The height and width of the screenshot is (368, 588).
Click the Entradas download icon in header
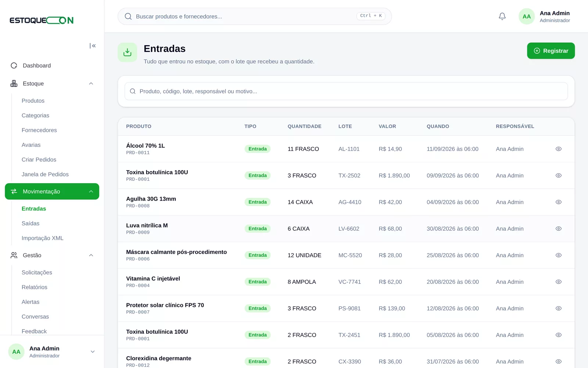(x=128, y=52)
